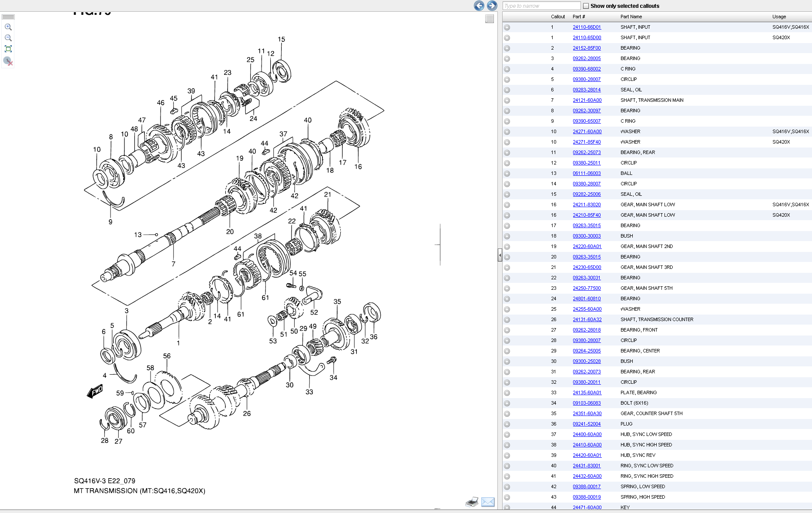This screenshot has width=812, height=513.
Task: Click the plus icon for SPRING, HIGH SPEED
Action: point(507,497)
